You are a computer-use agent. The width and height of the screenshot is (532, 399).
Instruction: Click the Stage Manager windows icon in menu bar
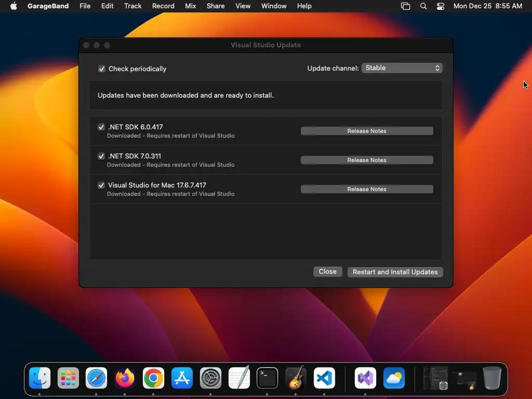pyautogui.click(x=405, y=6)
